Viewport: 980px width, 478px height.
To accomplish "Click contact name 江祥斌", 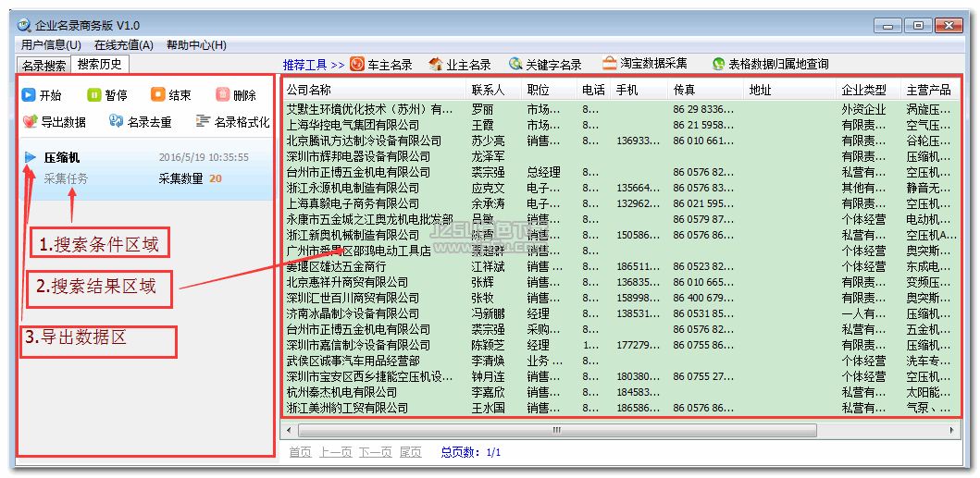I will coord(488,267).
